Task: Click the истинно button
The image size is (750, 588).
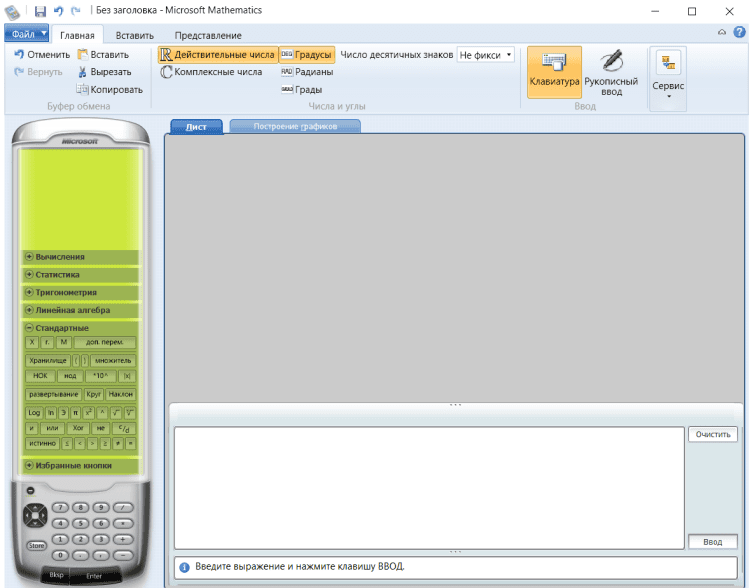Action: click(43, 444)
